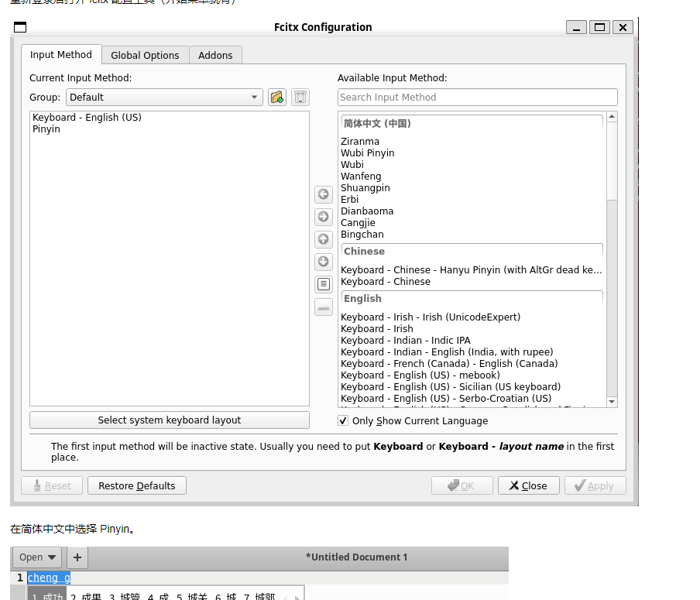Click the available list scrollbar thumb
The image size is (700, 600).
[x=612, y=161]
